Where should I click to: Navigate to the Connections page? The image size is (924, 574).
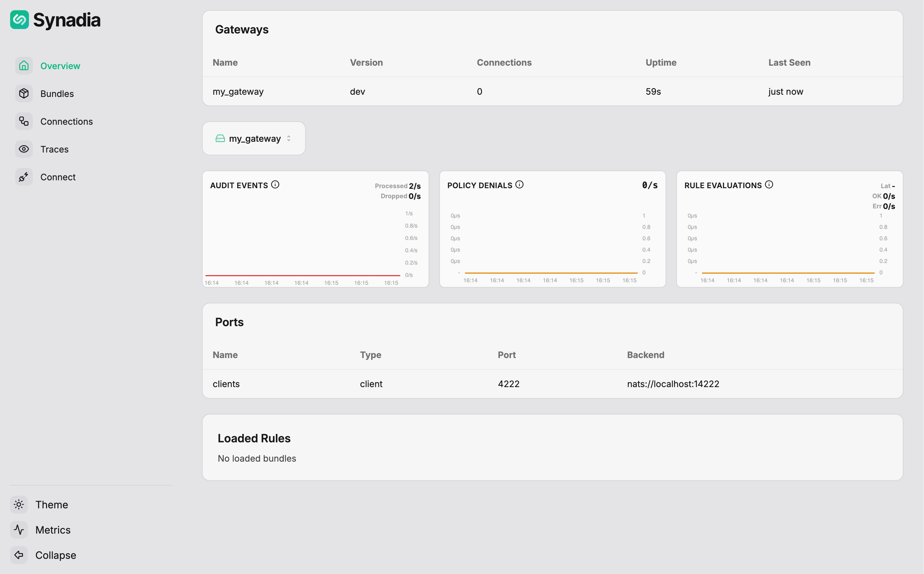click(67, 122)
